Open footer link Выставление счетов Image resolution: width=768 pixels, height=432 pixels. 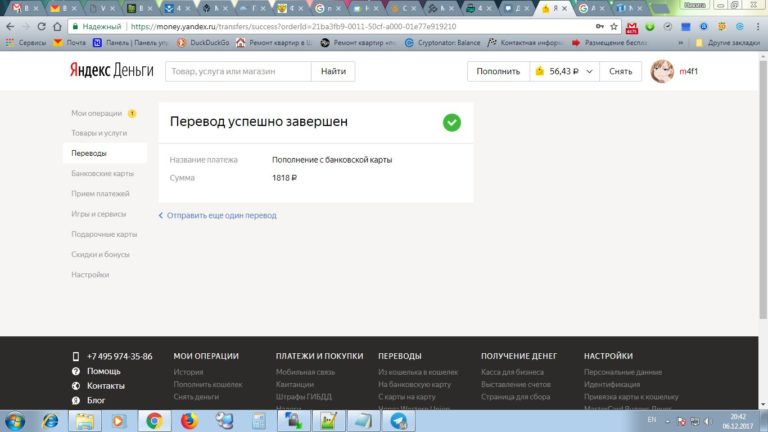516,384
